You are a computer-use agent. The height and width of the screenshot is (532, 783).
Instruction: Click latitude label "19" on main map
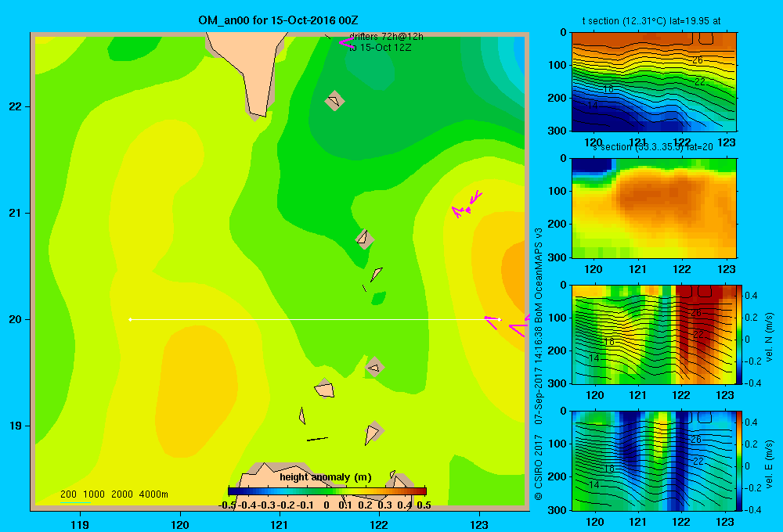click(x=16, y=426)
